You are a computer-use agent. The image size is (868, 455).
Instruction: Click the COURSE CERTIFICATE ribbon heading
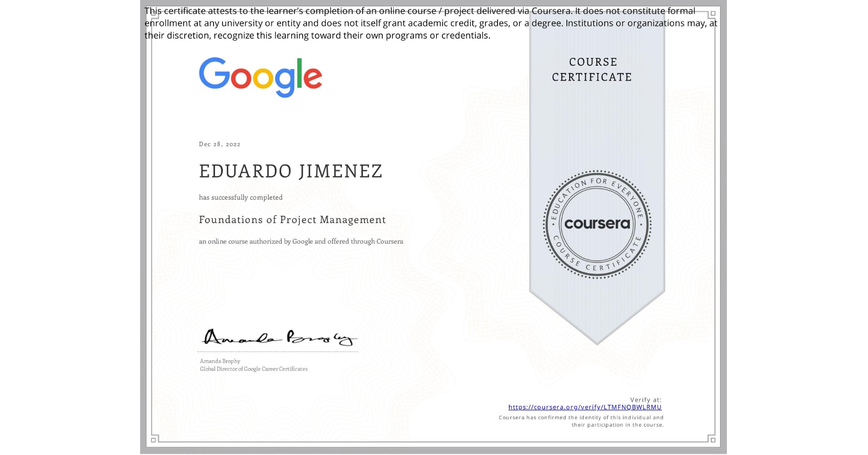[592, 70]
